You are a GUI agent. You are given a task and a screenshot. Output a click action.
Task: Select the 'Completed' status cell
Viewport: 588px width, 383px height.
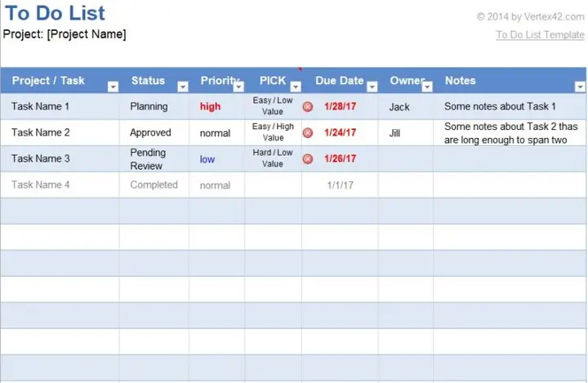154,185
